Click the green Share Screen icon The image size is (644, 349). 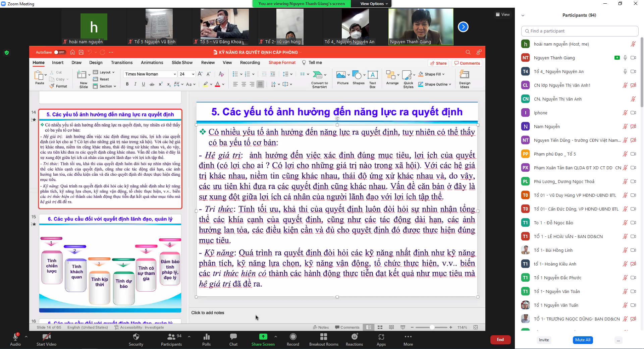263,337
